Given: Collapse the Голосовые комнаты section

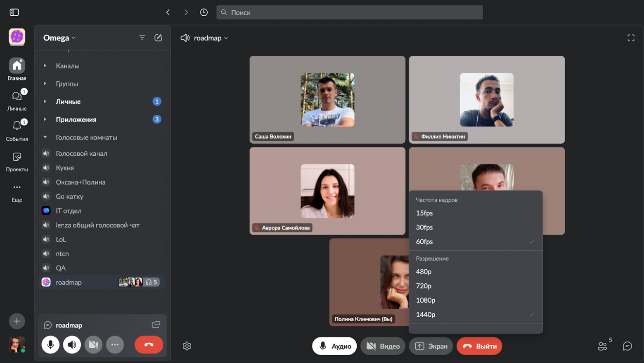Looking at the screenshot, I should (x=45, y=138).
